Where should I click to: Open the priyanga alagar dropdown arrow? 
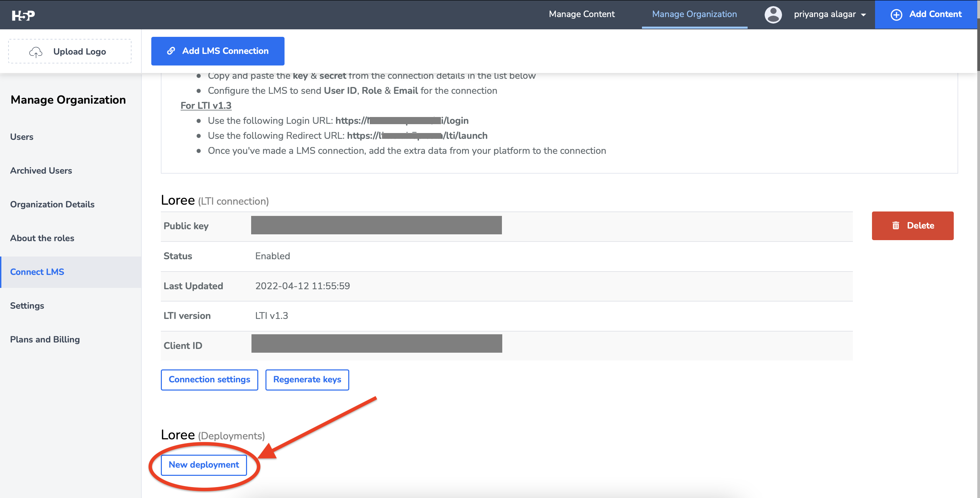(x=863, y=15)
